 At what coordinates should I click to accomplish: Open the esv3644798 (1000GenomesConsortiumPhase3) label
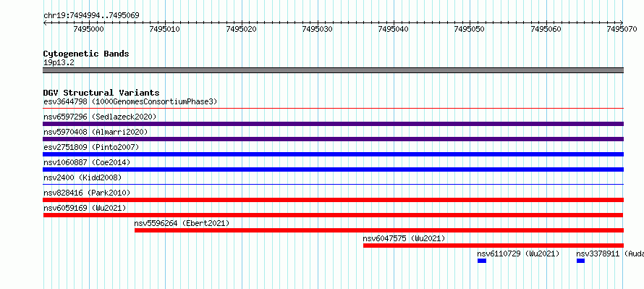[130, 101]
